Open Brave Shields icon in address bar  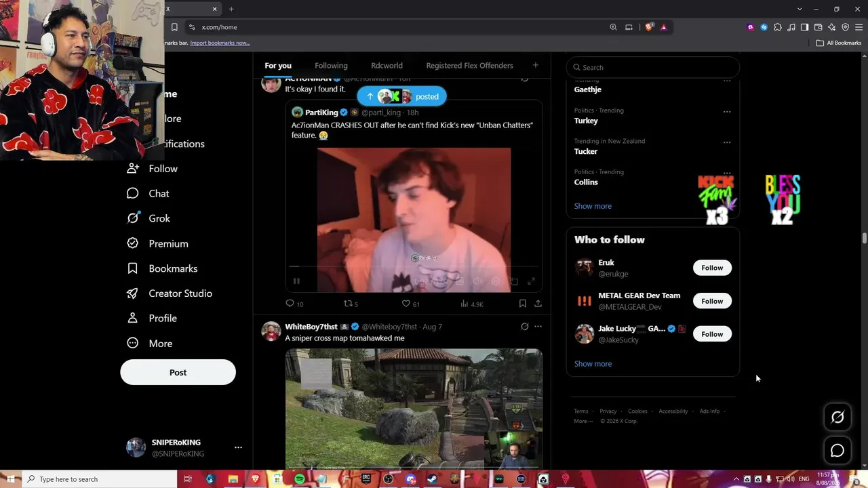click(649, 27)
